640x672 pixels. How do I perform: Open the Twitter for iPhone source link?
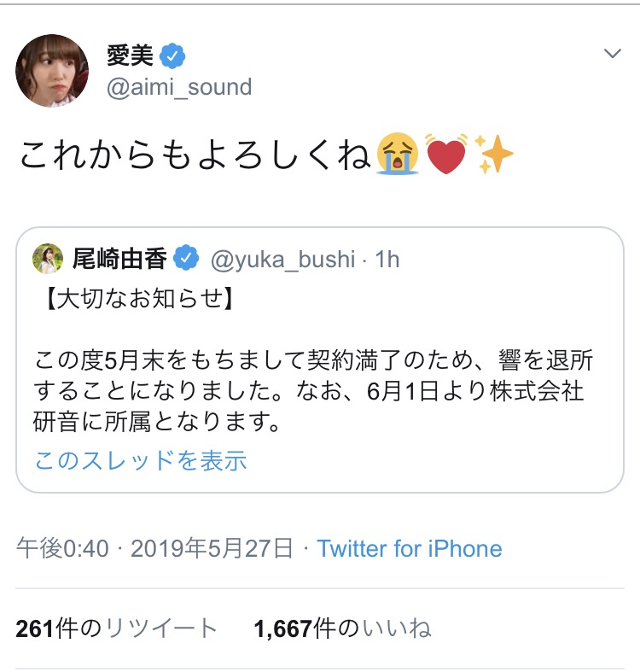coord(410,547)
